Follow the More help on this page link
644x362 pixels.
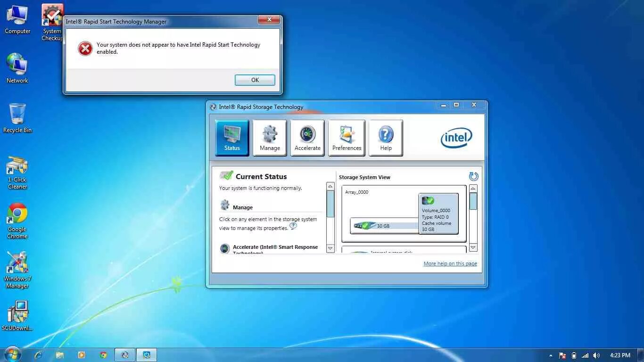click(450, 263)
